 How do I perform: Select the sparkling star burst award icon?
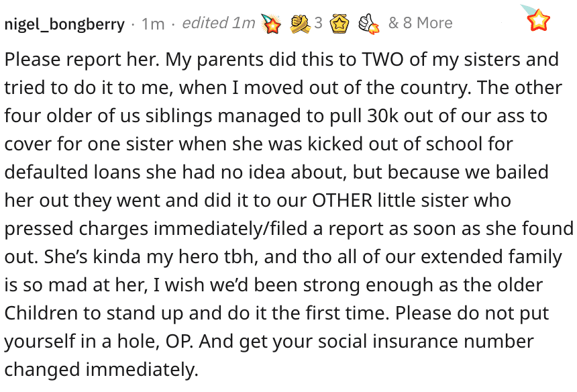pos(271,24)
